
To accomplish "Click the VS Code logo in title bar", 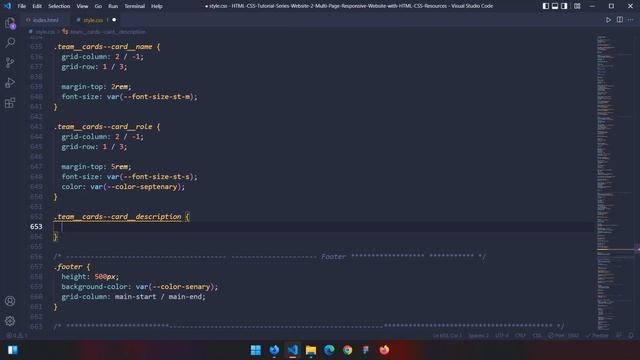I will pyautogui.click(x=7, y=6).
